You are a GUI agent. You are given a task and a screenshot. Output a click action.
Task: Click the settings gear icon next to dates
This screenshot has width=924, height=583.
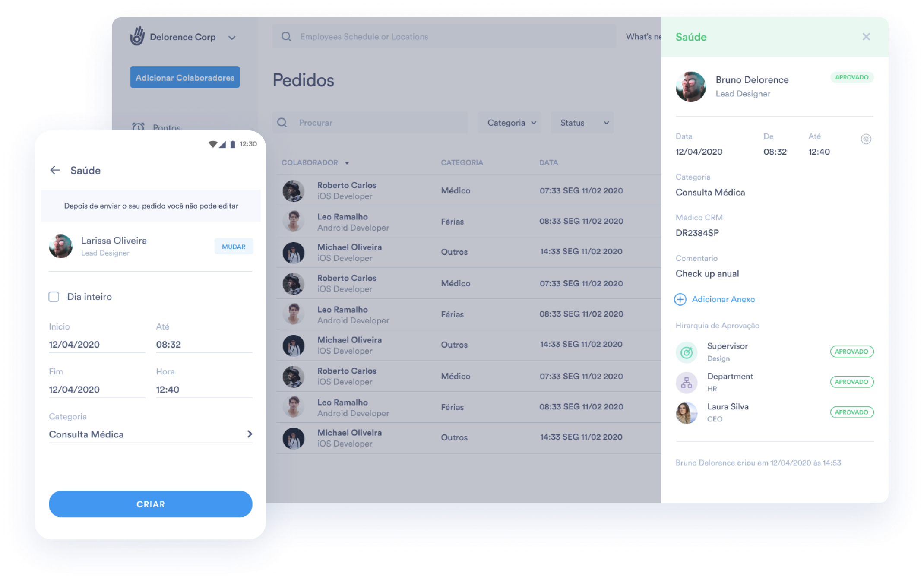[866, 139]
